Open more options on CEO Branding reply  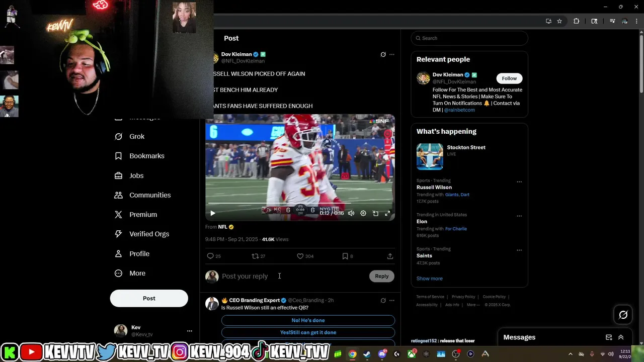point(392,300)
